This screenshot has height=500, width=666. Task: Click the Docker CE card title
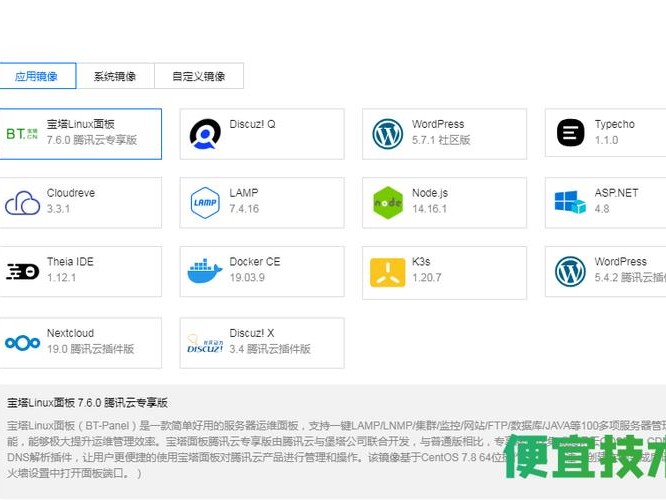255,262
